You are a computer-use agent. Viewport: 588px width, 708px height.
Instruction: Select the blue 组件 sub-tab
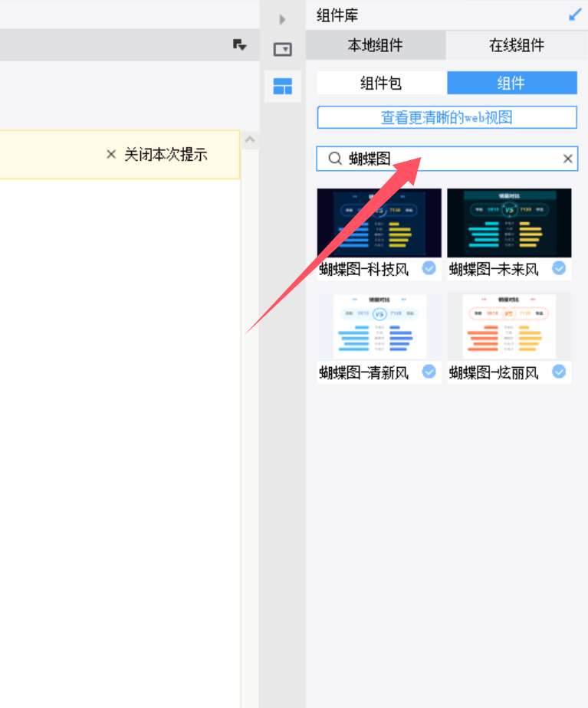coord(512,83)
